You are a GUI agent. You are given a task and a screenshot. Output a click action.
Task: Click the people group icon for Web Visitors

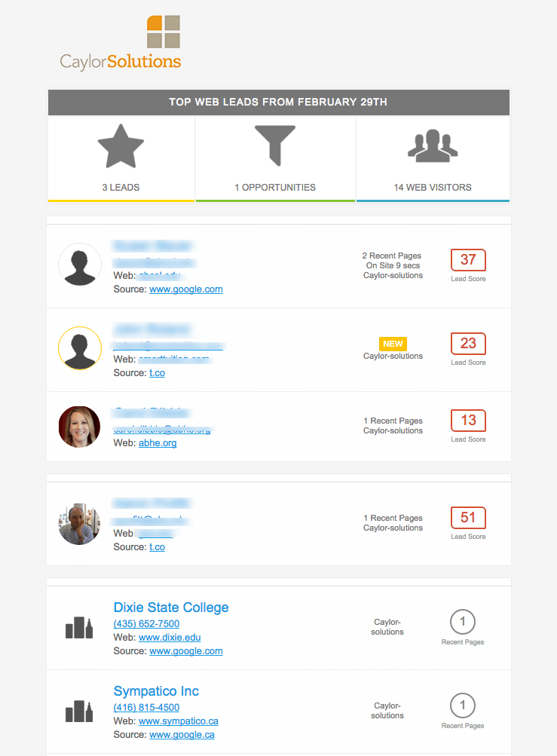coord(433,145)
